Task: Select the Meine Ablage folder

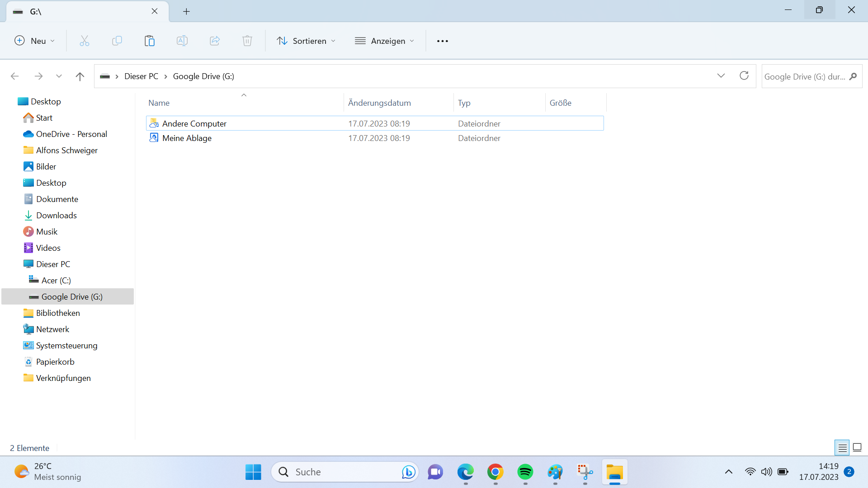Action: [x=187, y=138]
